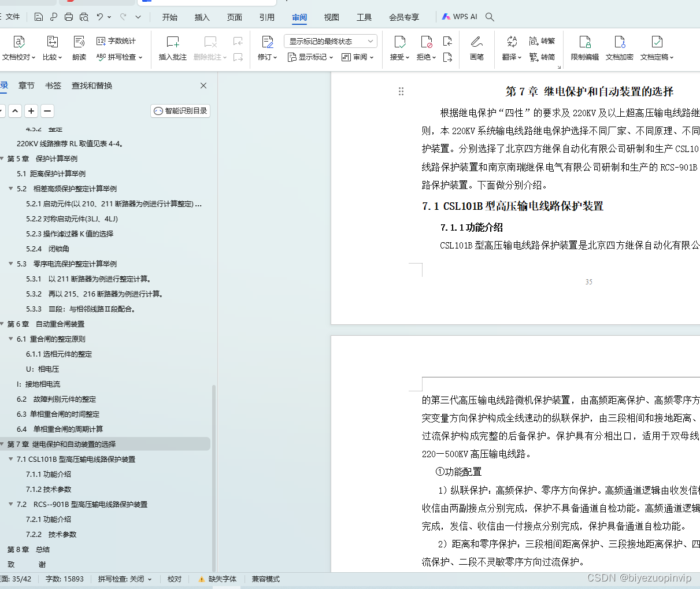The height and width of the screenshot is (589, 700).
Task: Click the Print icon in quick access toolbar
Action: click(69, 17)
